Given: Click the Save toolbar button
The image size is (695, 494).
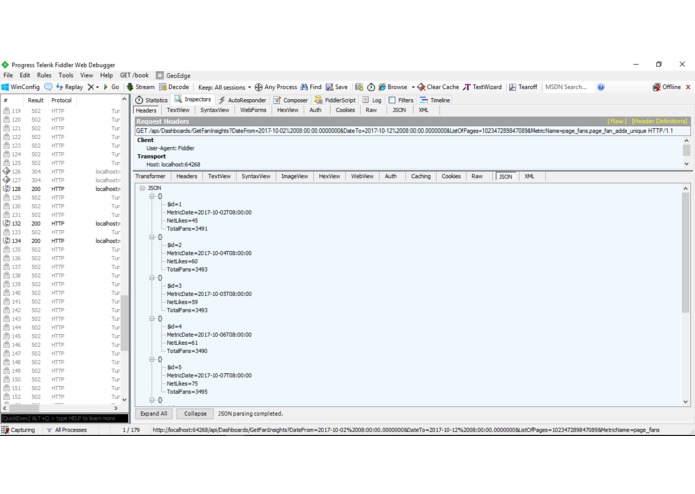Looking at the screenshot, I should 337,87.
